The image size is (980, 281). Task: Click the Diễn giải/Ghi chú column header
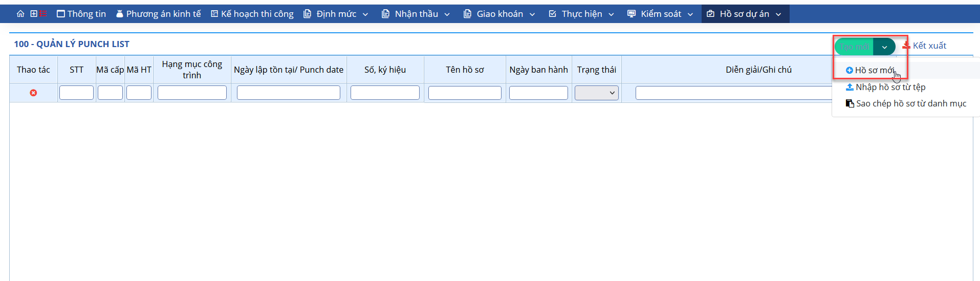pyautogui.click(x=758, y=70)
